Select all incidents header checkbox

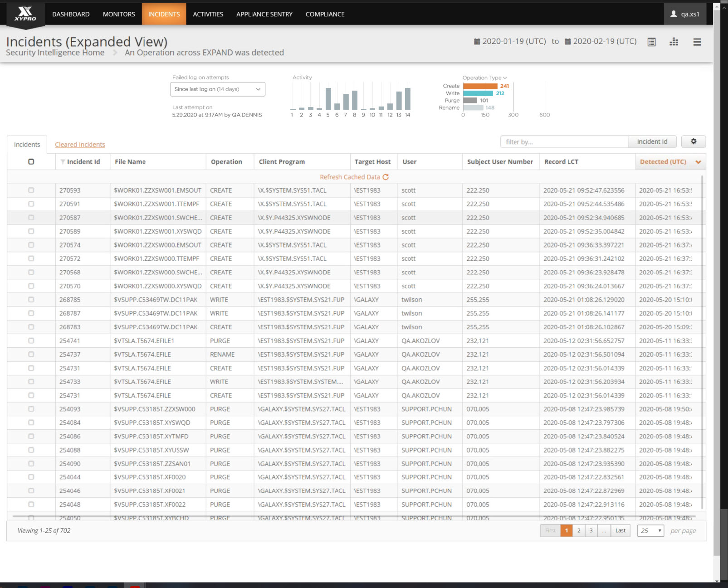tap(31, 161)
